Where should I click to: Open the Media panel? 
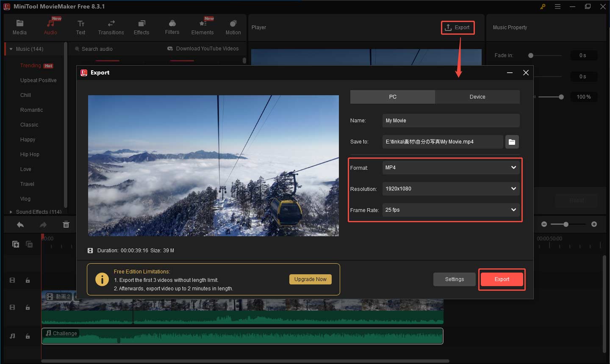(x=19, y=26)
